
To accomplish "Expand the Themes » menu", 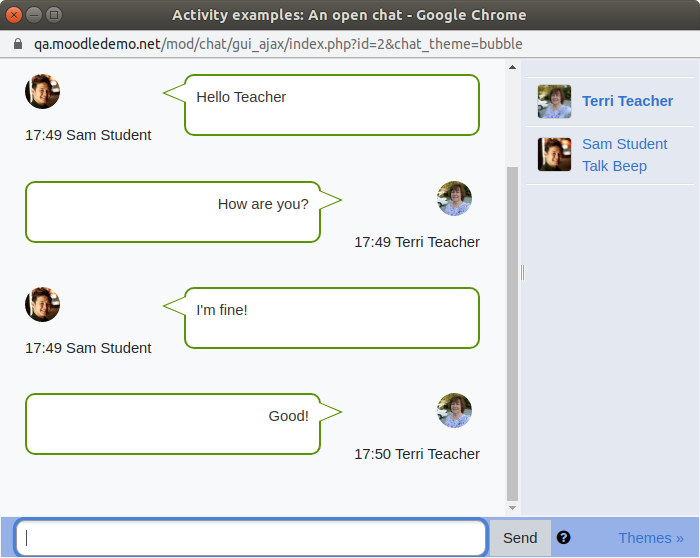I will 650,538.
